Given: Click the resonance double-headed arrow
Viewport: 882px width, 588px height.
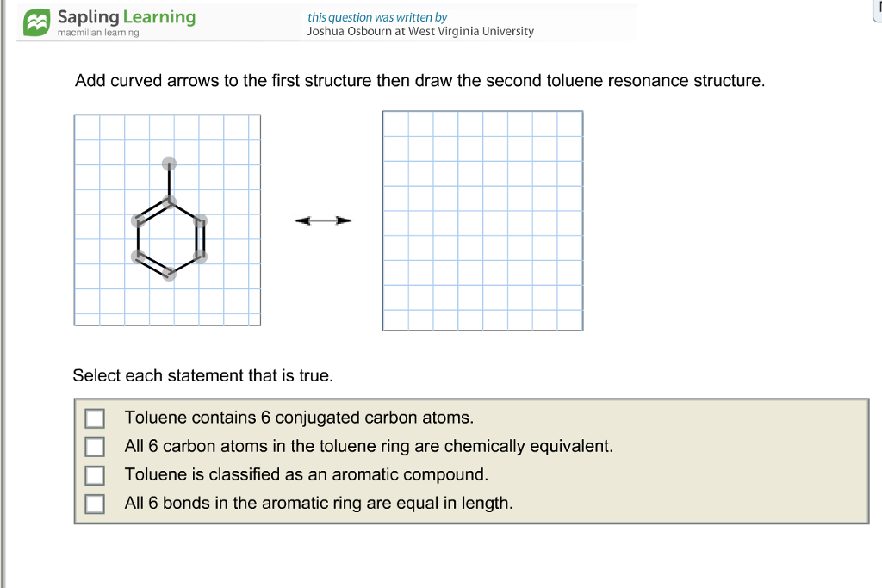Looking at the screenshot, I should coord(323,220).
